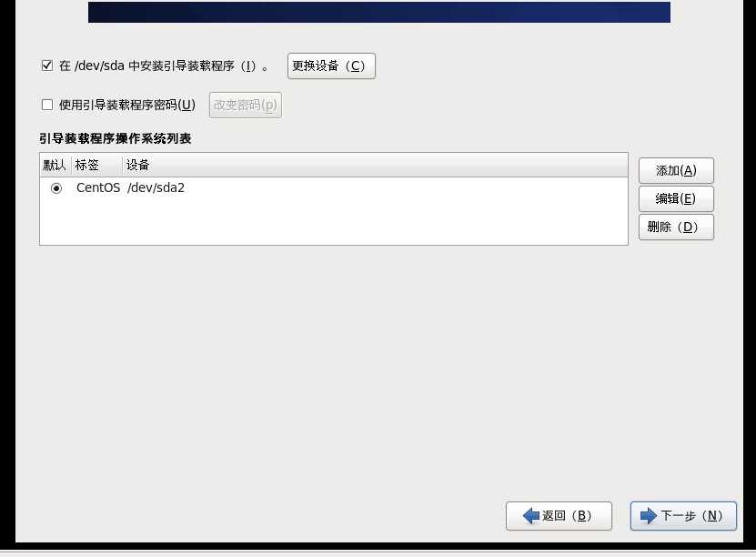Click empty space in the operating system list
Image resolution: width=756 pixels, height=557 pixels.
coord(334,221)
